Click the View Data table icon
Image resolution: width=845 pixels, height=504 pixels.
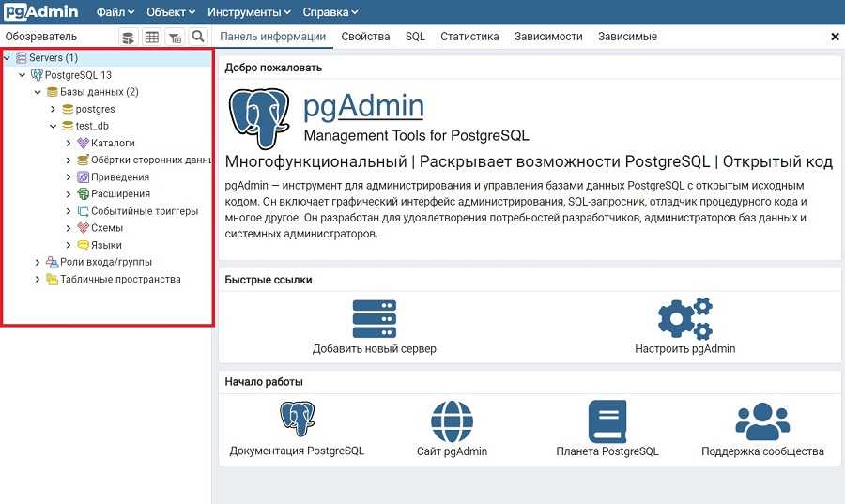(x=151, y=37)
